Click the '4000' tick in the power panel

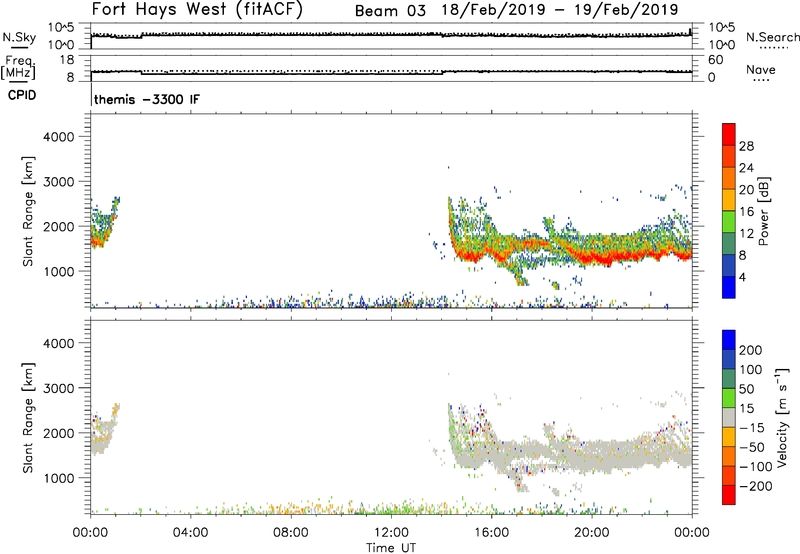point(58,137)
